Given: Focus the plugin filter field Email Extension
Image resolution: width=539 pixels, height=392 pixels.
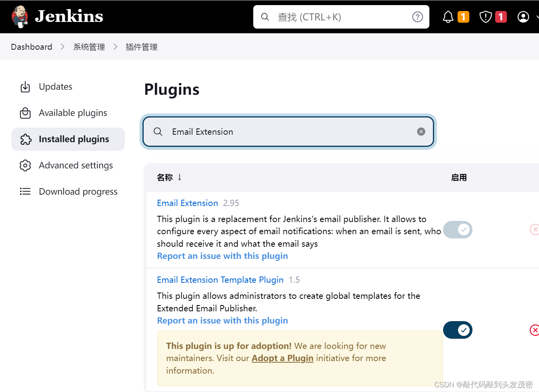Looking at the screenshot, I should click(288, 132).
